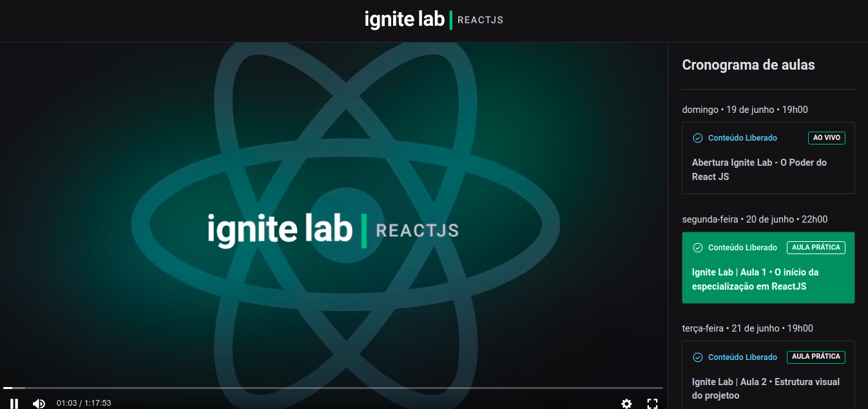Mute the video volume speaker icon
Screen dimensions: 868x409
tap(39, 404)
